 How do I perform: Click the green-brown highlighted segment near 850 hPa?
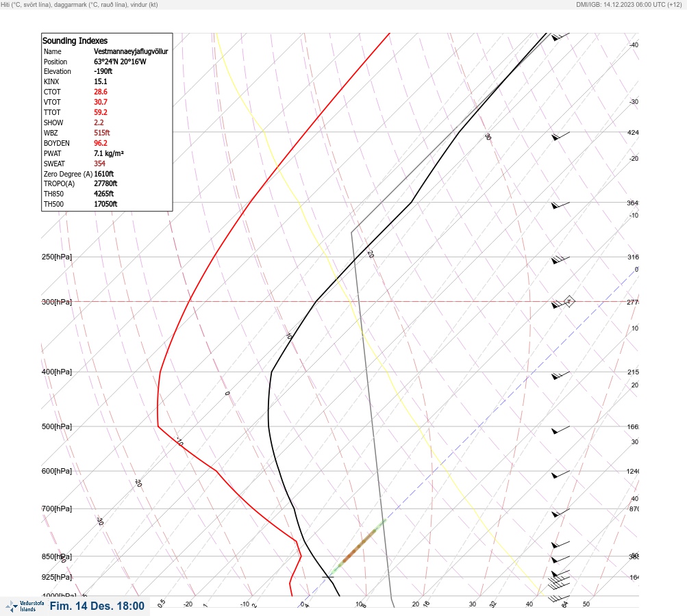pos(358,546)
